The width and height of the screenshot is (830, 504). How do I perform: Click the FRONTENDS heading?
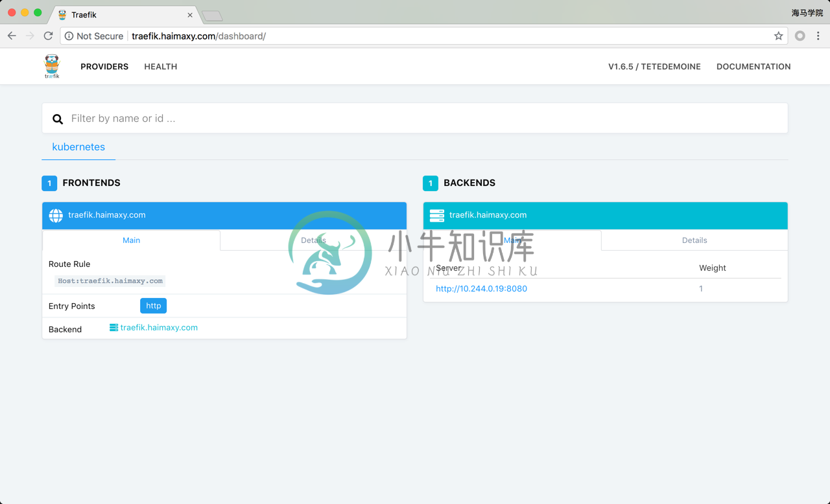pos(91,183)
